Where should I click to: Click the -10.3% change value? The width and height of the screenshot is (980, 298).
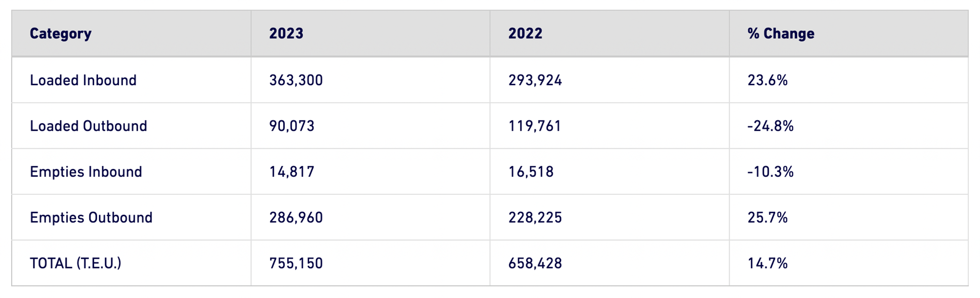coord(770,172)
